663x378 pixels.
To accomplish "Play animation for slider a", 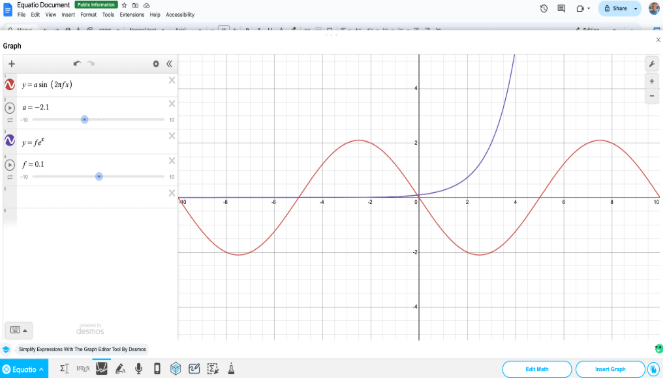I will click(10, 108).
